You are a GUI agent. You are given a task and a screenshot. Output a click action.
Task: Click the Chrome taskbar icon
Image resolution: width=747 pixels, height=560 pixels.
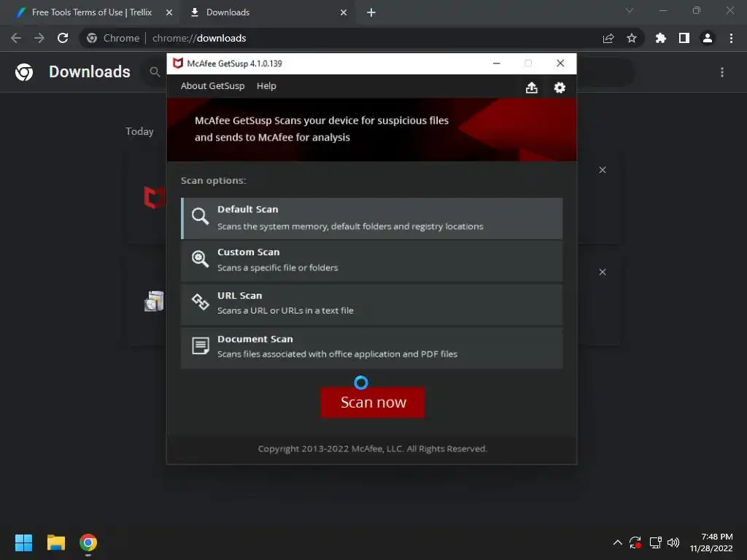click(88, 542)
